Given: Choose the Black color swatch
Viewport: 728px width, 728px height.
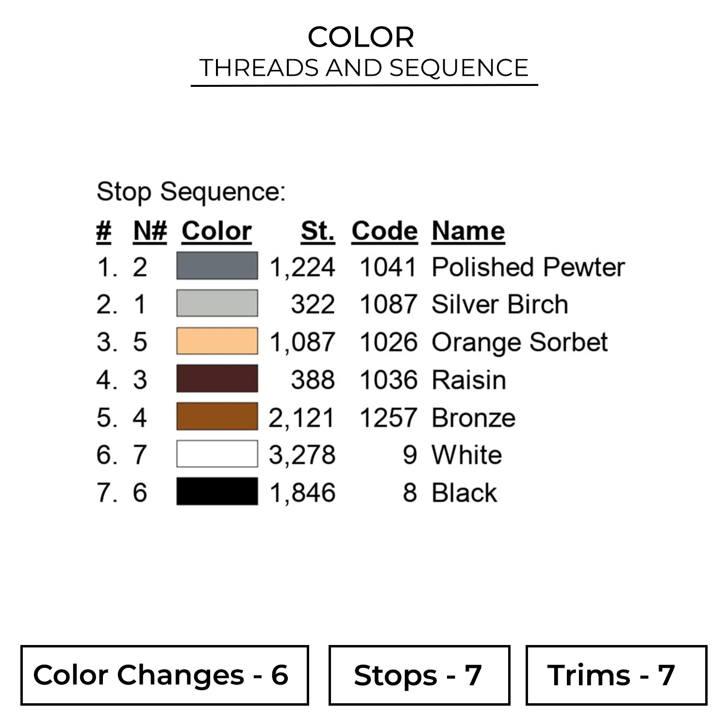Looking at the screenshot, I should click(217, 492).
